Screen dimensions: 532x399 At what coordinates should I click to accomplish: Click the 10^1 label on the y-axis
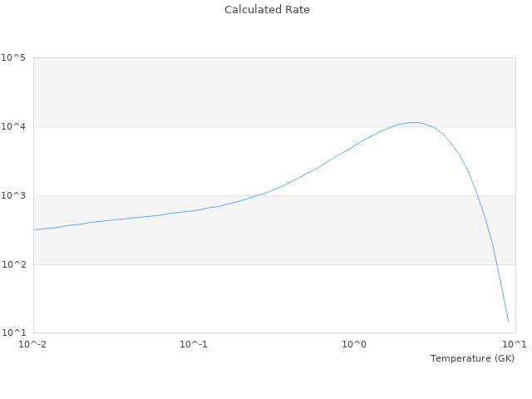tap(13, 333)
